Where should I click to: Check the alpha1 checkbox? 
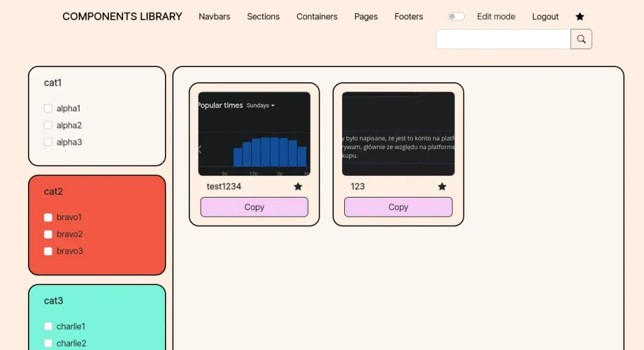tap(48, 108)
